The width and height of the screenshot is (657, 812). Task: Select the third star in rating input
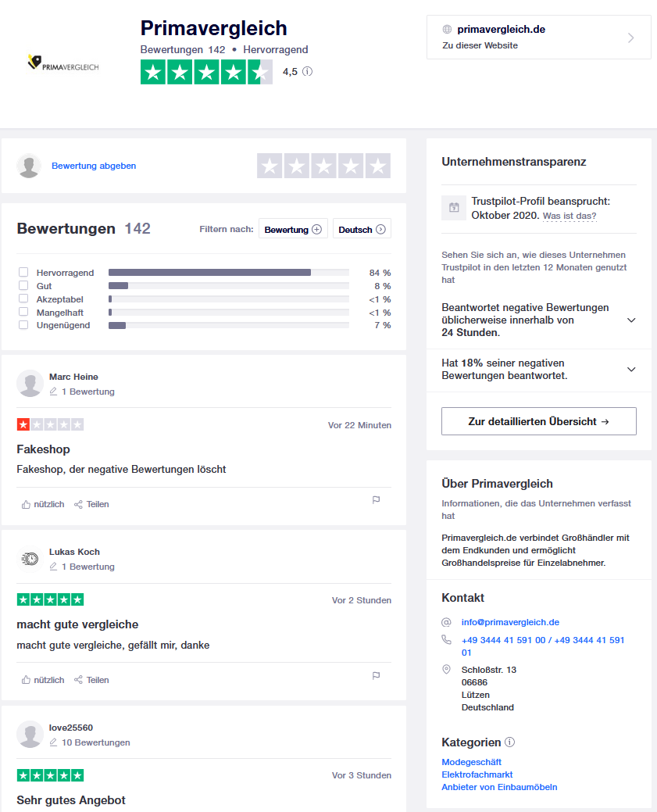[x=324, y=166]
